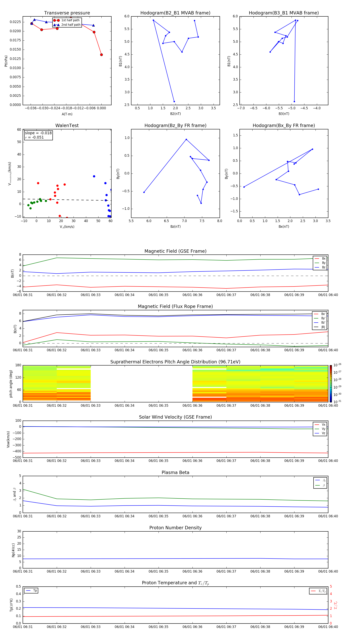Click the 'Hodogram(Bx_By FR frame)' title
Image resolution: width=351 pixels, height=644 pixels.
[x=284, y=125]
